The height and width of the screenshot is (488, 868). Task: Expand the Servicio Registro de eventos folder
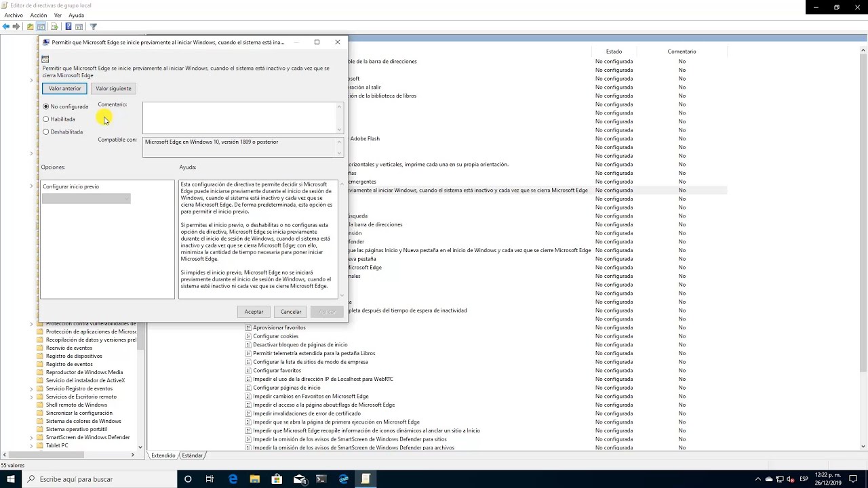(31, 388)
